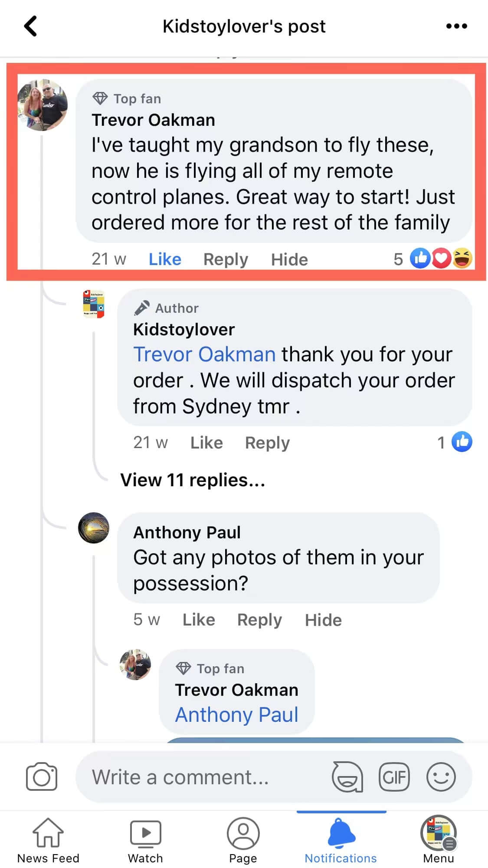Viewport: 488px width, 868px height.
Task: Reply to Anthony Paul's comment
Action: (x=259, y=620)
